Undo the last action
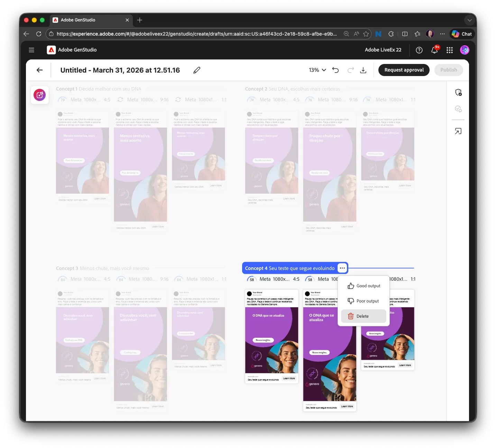Viewport: 496px width, 448px height. point(336,70)
